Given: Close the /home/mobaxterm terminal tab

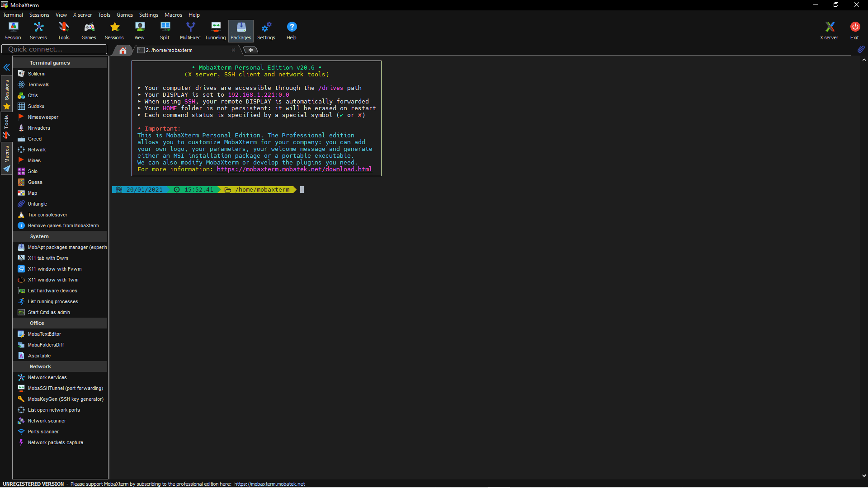Looking at the screenshot, I should [233, 50].
